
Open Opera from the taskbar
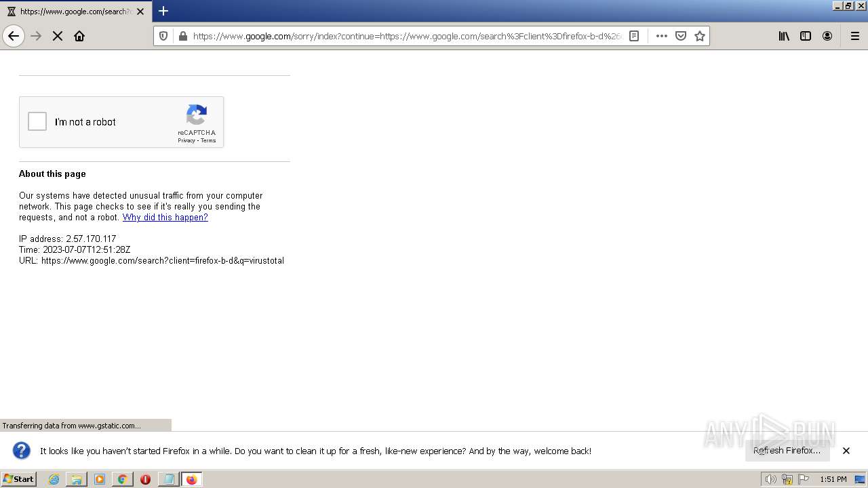145,479
